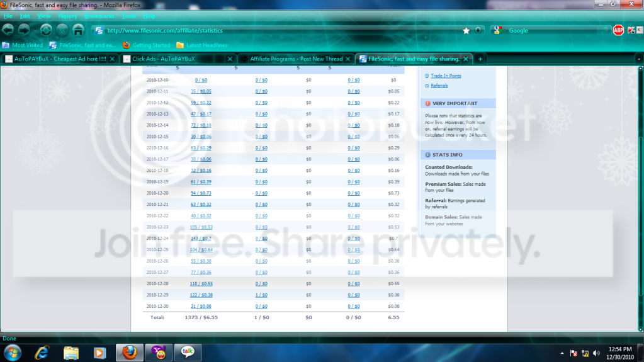Open Windows Start menu orb
Screen dimensions: 644x362
(x=13, y=353)
